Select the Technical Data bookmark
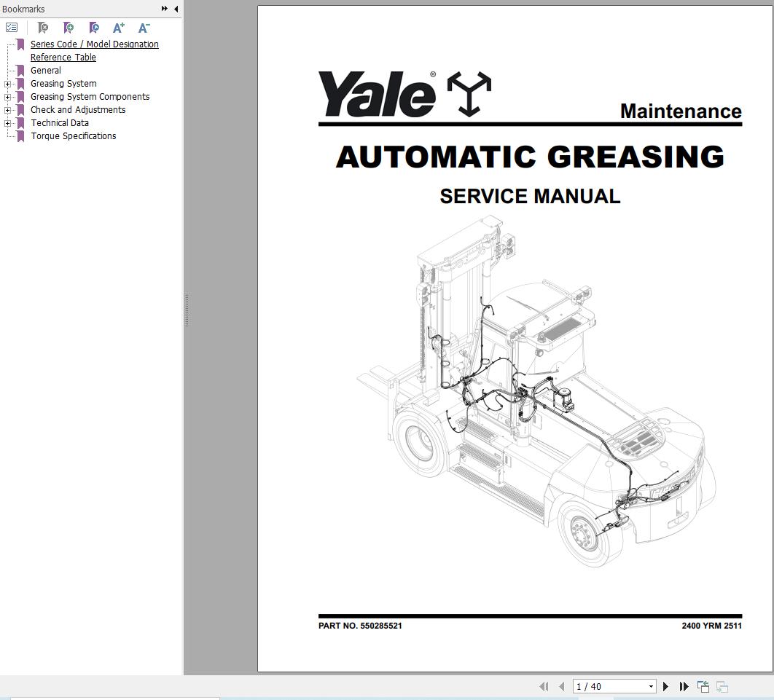774x700 pixels. (60, 122)
